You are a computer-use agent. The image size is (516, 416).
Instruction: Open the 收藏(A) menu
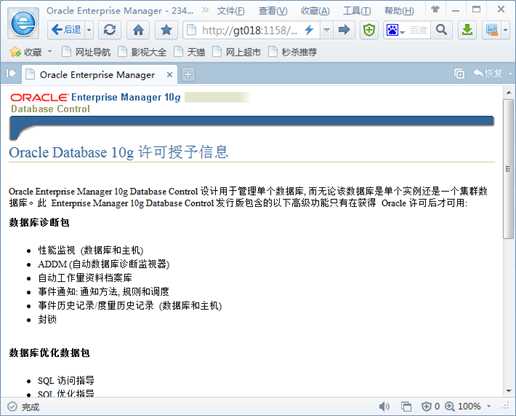pyautogui.click(x=315, y=11)
